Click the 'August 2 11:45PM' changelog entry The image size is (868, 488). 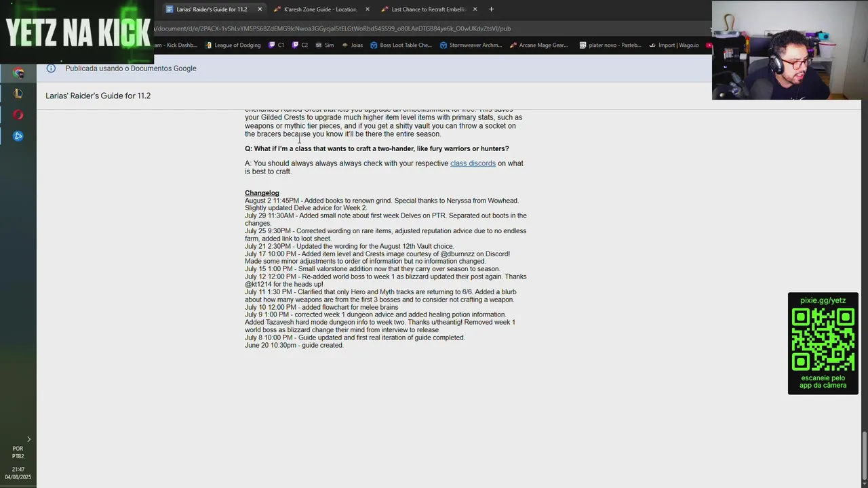[382, 204]
